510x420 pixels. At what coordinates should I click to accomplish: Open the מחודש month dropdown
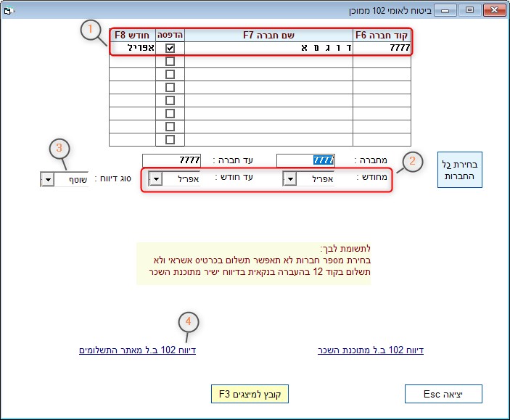pyautogui.click(x=289, y=178)
